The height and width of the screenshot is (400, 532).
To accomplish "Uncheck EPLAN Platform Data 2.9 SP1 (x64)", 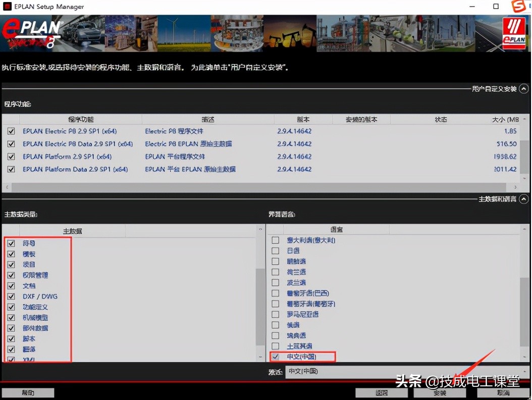I will (11, 170).
